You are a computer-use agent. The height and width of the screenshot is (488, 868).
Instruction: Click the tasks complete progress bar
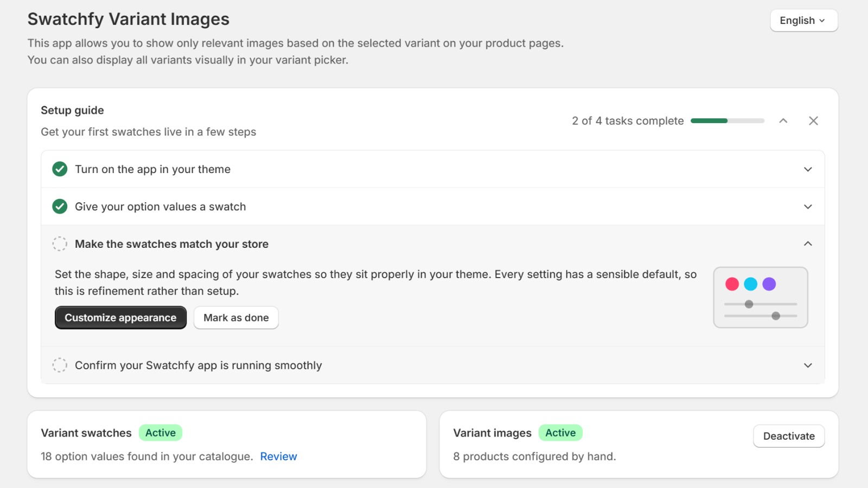click(x=727, y=121)
